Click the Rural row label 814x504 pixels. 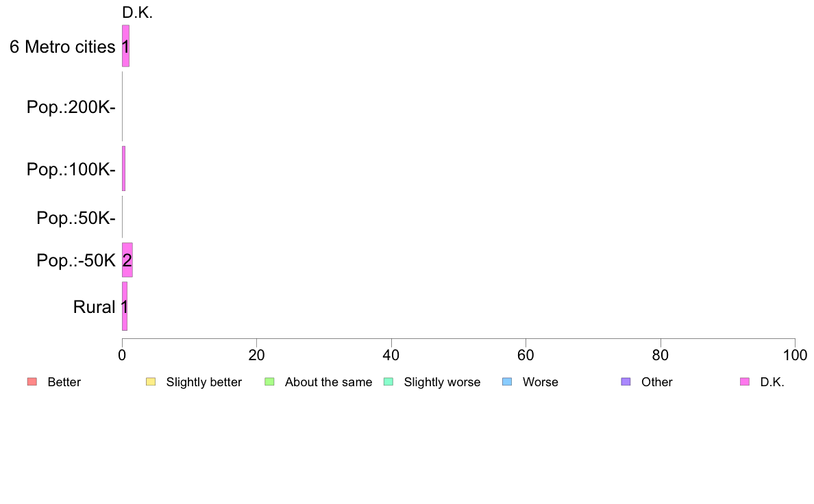pos(94,307)
